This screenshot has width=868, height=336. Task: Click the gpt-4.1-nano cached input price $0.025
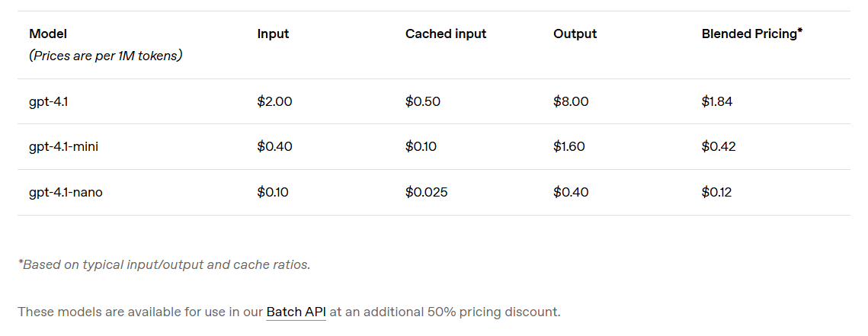(x=426, y=192)
